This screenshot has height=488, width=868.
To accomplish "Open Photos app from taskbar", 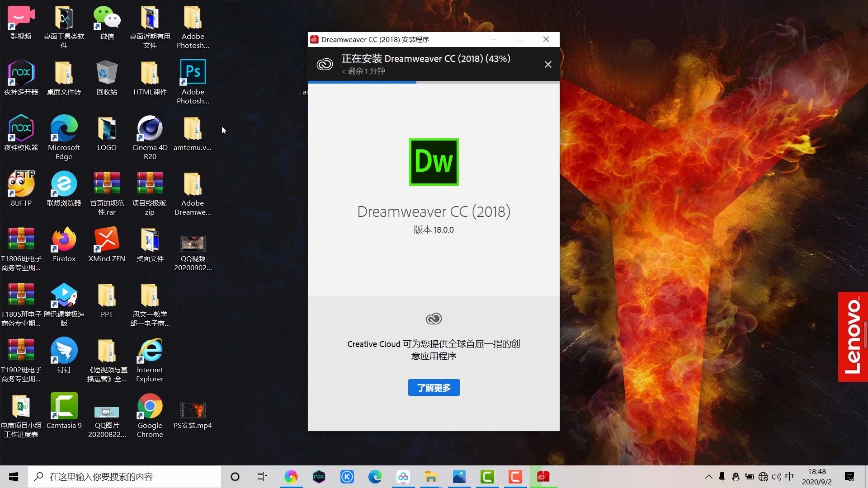I will [x=459, y=477].
